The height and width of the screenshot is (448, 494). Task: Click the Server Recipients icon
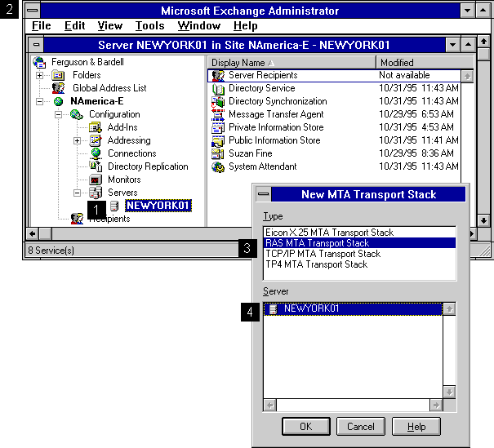coord(218,76)
